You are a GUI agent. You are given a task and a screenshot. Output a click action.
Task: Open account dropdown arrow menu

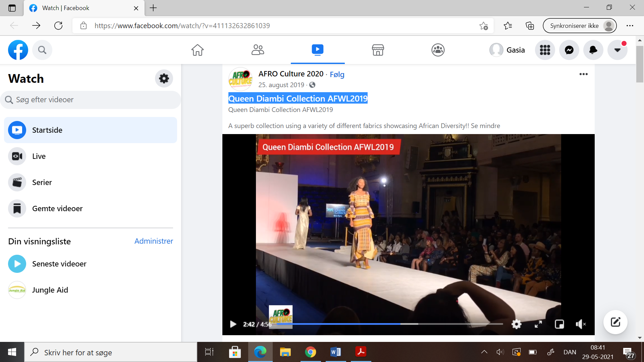coord(617,50)
